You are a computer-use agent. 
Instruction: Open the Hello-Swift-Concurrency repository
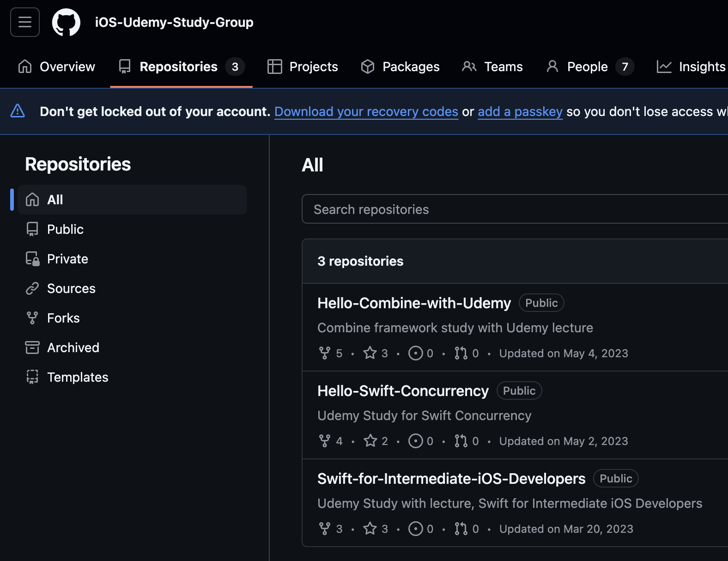click(403, 391)
